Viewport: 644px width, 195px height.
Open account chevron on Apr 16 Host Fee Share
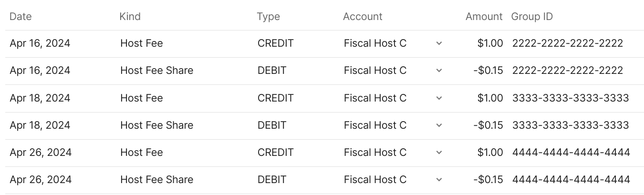[x=439, y=71]
